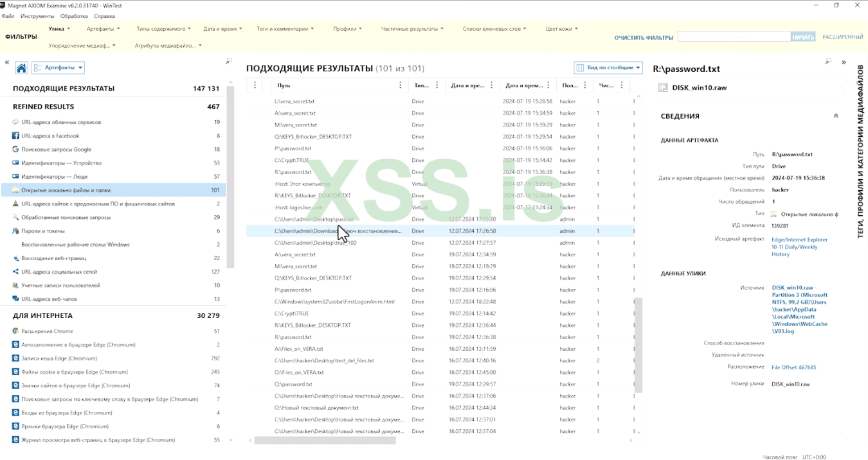868x460 pixels.
Task: Open Тип column options menu
Action: coord(437,85)
